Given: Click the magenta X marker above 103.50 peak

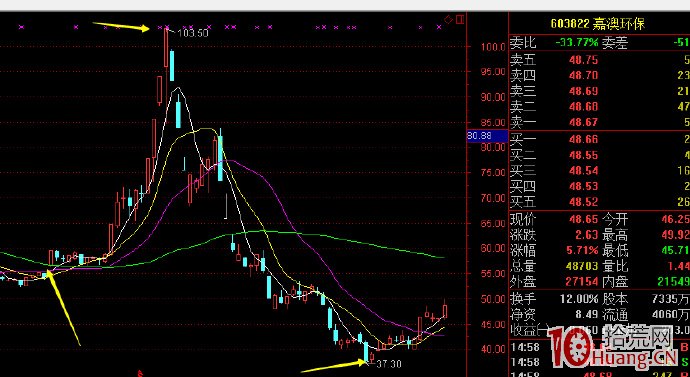Looking at the screenshot, I should [167, 27].
